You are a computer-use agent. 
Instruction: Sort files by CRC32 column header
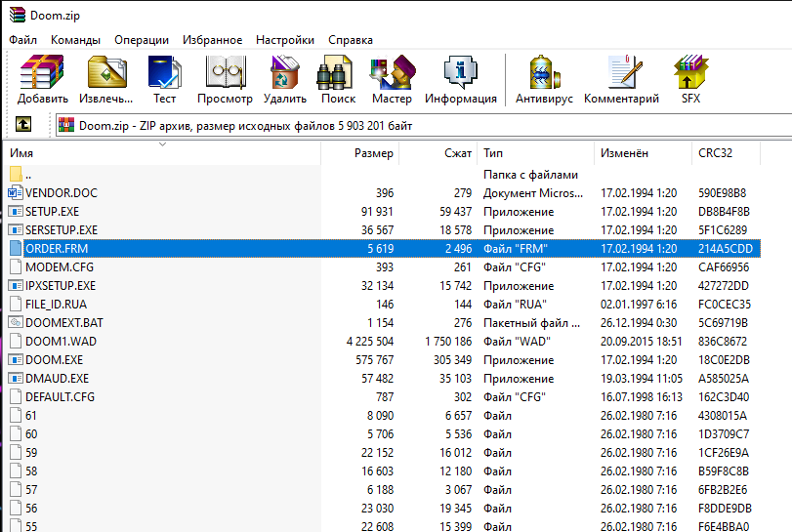pos(715,153)
